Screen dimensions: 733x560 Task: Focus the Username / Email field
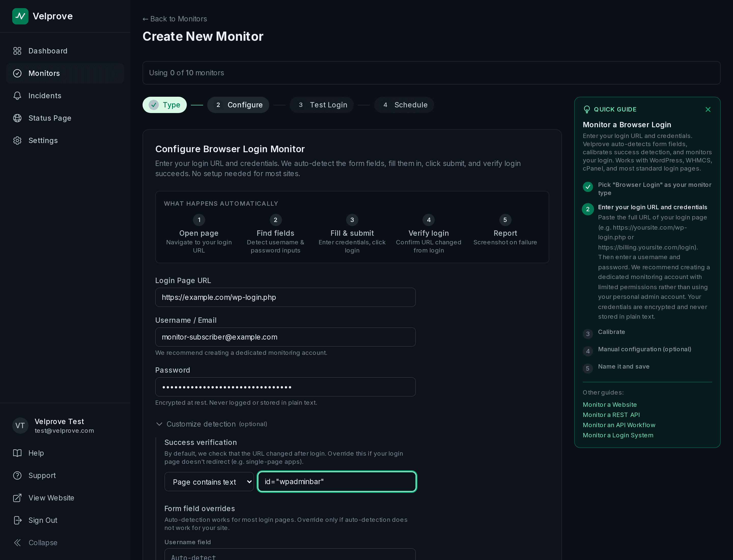click(285, 337)
